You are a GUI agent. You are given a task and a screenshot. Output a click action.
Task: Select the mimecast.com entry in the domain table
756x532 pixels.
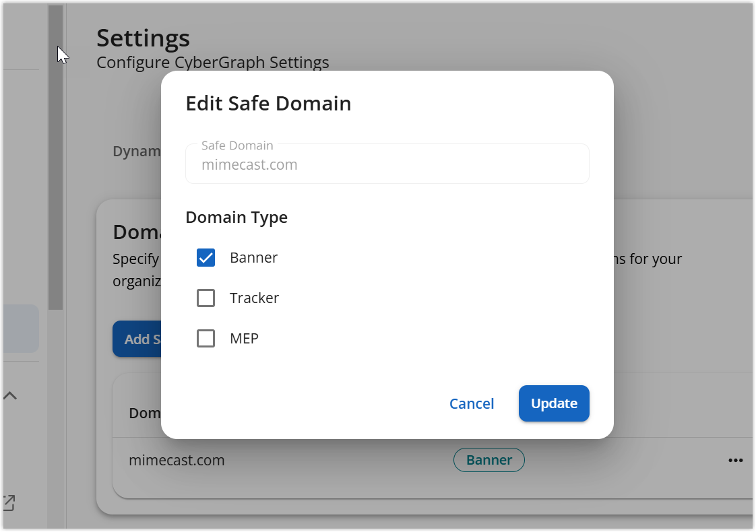pos(177,460)
